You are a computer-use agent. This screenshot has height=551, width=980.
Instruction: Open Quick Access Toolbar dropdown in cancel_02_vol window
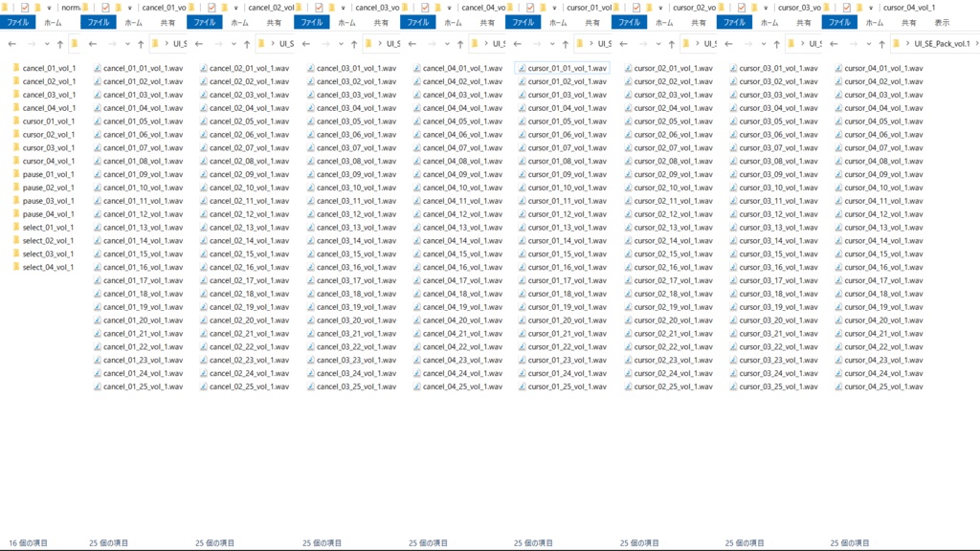tap(235, 8)
